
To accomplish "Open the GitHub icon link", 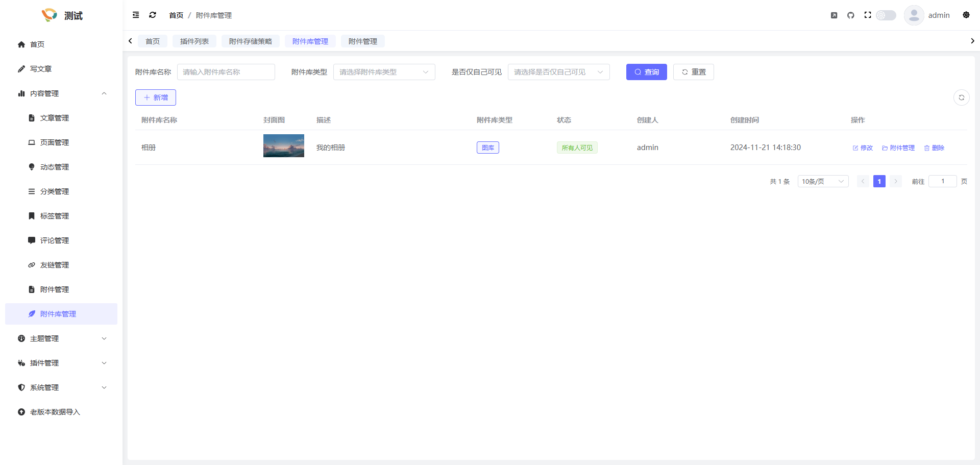I will [850, 15].
